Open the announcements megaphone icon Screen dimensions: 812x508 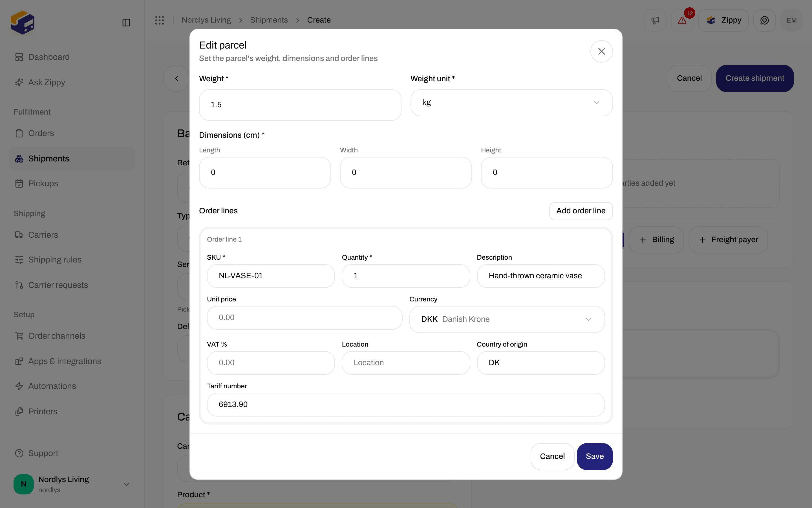click(655, 20)
